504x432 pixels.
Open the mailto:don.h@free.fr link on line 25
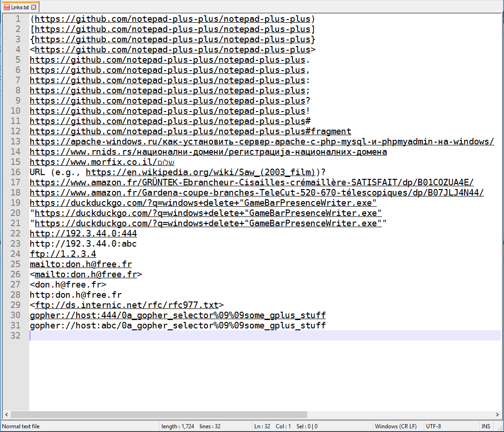pyautogui.click(x=81, y=264)
